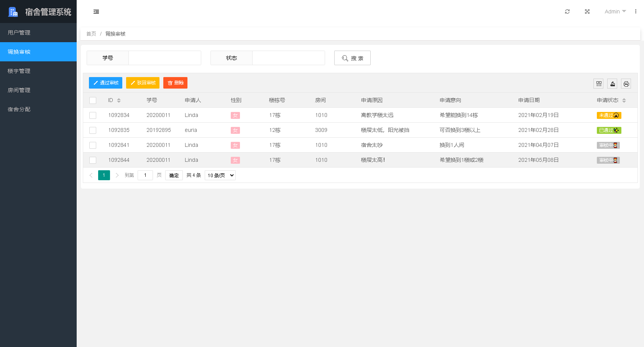Open the 10条/页 page size dropdown
Screen dimensions: 644x347
coord(220,175)
